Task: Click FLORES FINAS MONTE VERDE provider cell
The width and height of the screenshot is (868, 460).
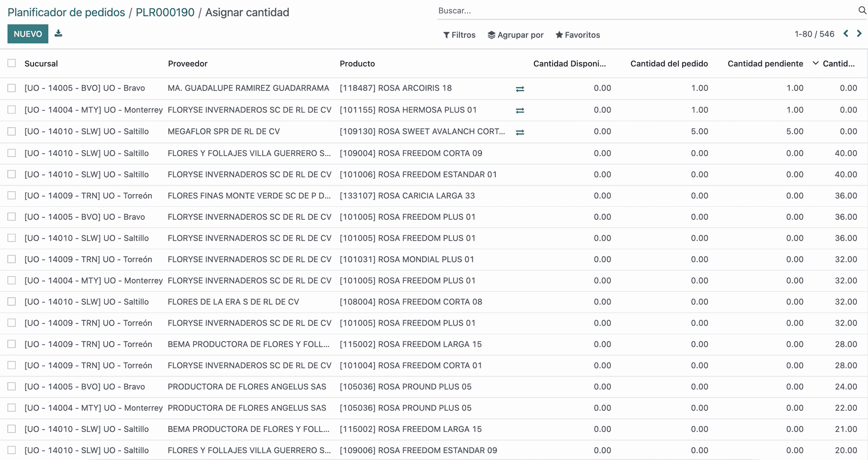Action: coord(249,196)
